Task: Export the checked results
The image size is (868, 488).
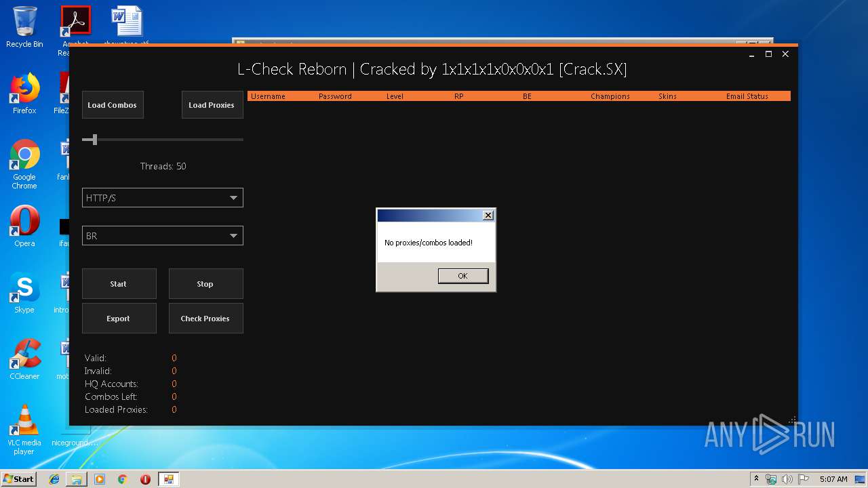Action: 119,319
